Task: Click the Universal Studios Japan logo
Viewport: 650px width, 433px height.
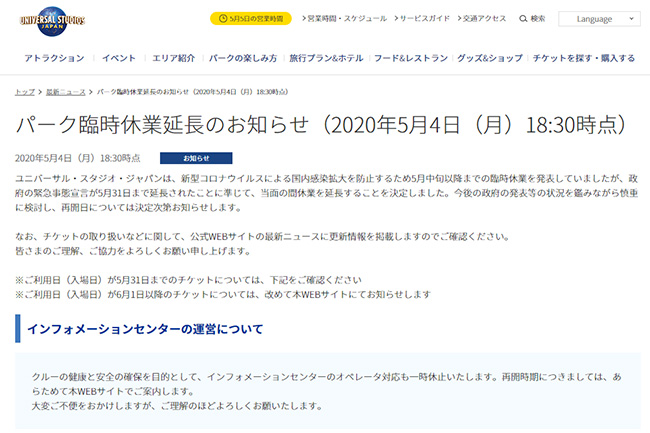Action: (52, 21)
